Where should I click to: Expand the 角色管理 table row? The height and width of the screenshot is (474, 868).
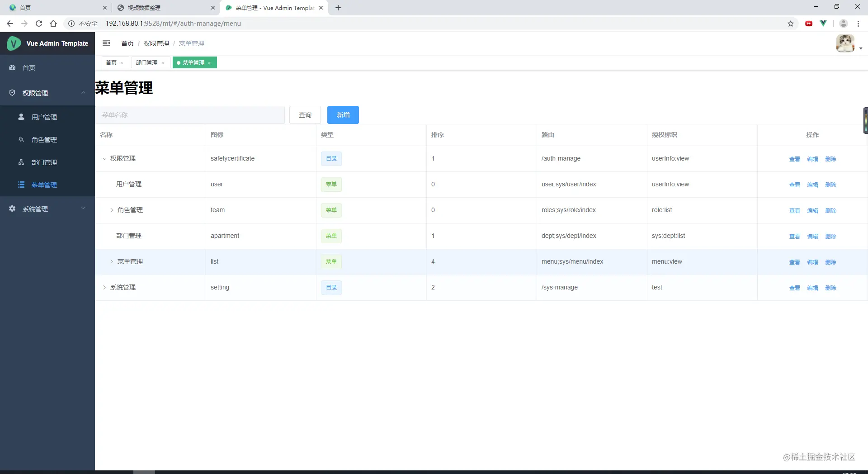point(112,210)
